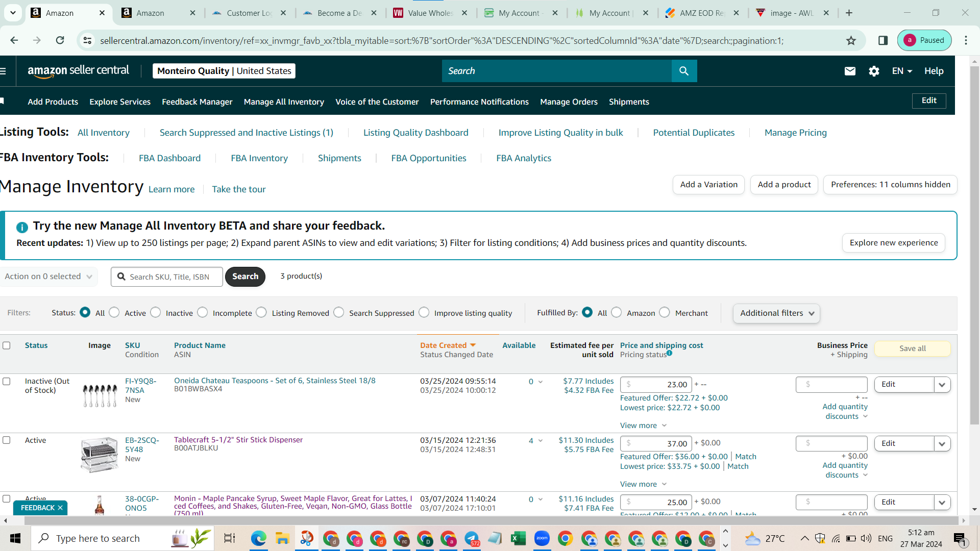
Task: Click the Search SKU, Title, ISBN field
Action: point(167,277)
